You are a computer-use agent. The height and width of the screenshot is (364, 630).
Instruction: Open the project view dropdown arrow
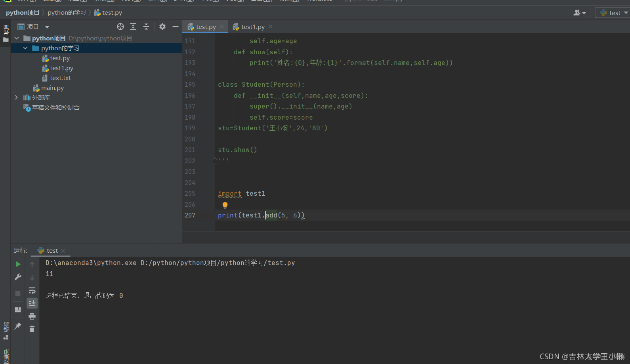click(x=47, y=27)
